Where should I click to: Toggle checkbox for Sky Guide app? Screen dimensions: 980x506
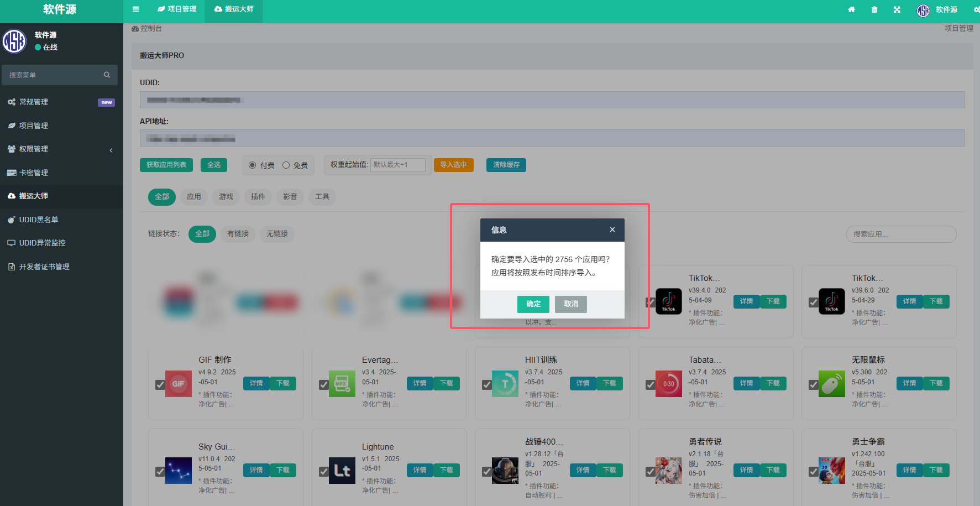point(160,471)
